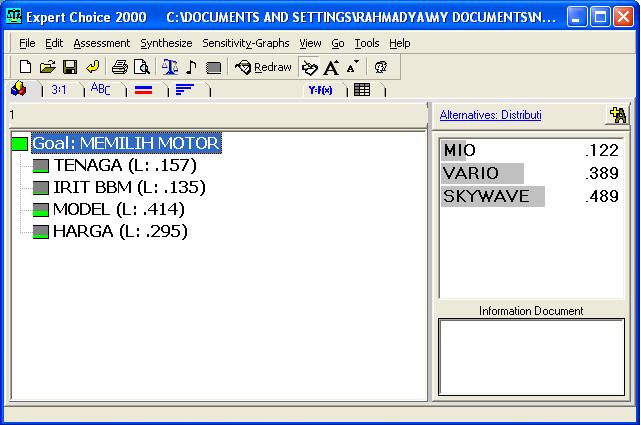Increase font size with the large A icon

[332, 67]
